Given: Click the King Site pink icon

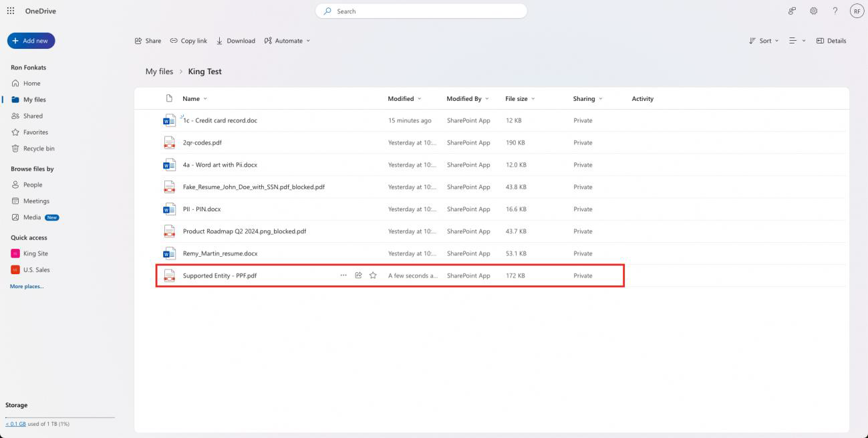Looking at the screenshot, I should point(15,253).
